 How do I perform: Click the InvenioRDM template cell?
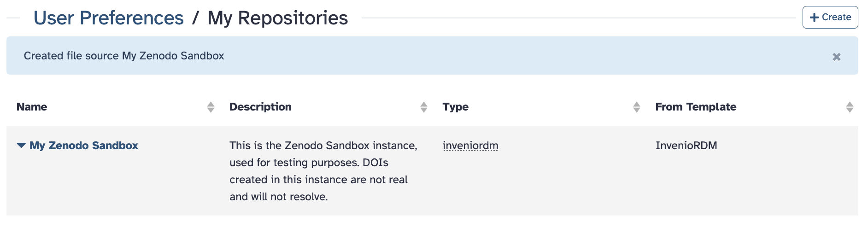pos(686,146)
